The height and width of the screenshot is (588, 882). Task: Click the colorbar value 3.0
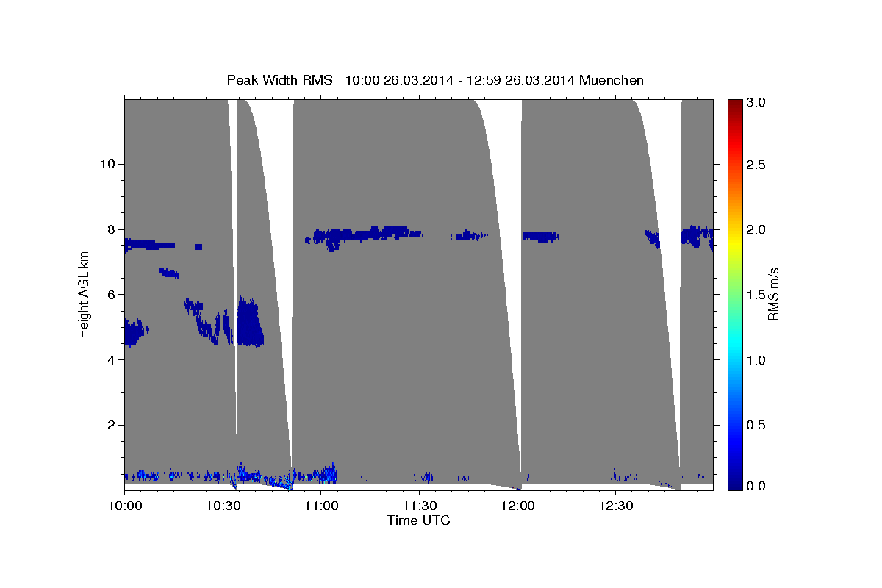tap(758, 103)
